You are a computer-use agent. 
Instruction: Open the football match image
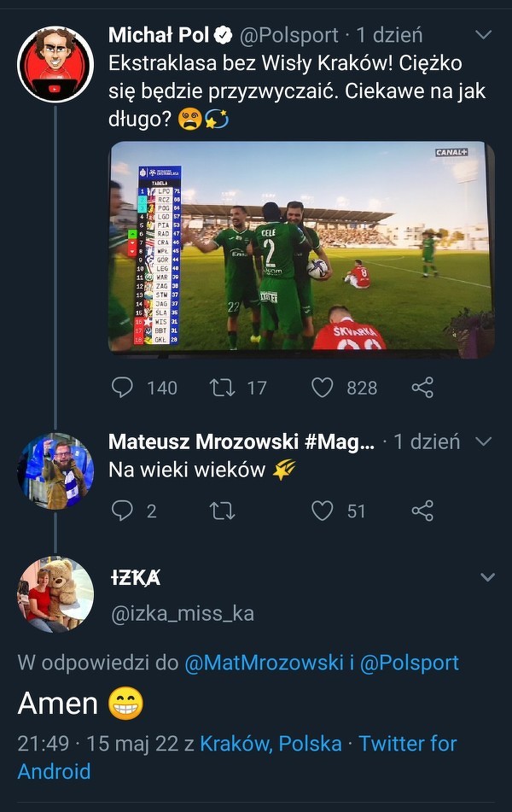click(x=301, y=248)
